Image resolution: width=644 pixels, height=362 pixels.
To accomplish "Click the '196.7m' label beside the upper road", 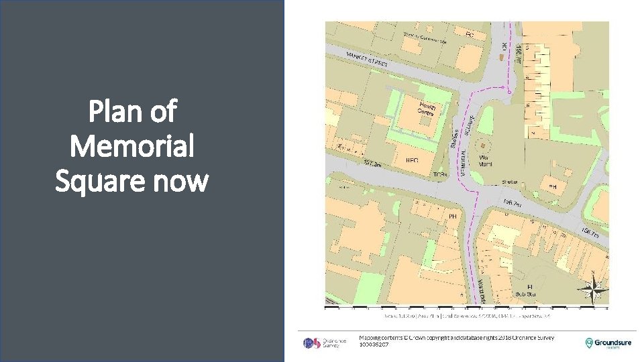I will 519,54.
